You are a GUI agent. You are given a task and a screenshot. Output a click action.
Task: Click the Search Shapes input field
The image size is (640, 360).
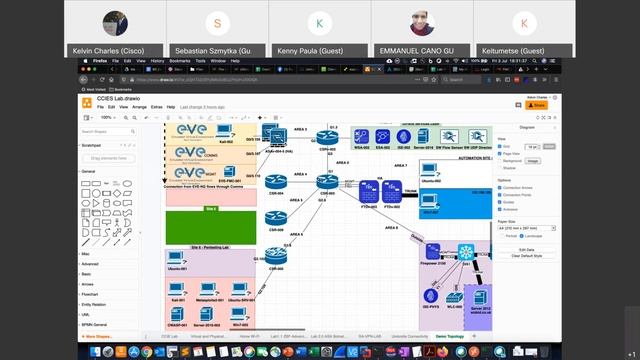tap(108, 131)
